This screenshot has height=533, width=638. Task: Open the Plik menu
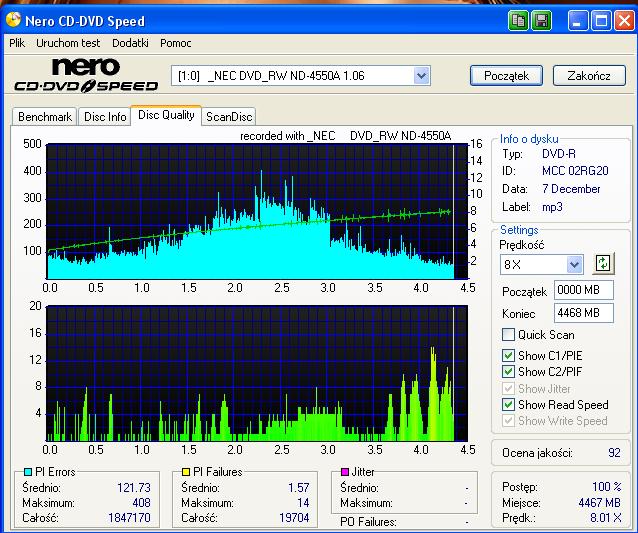point(17,43)
